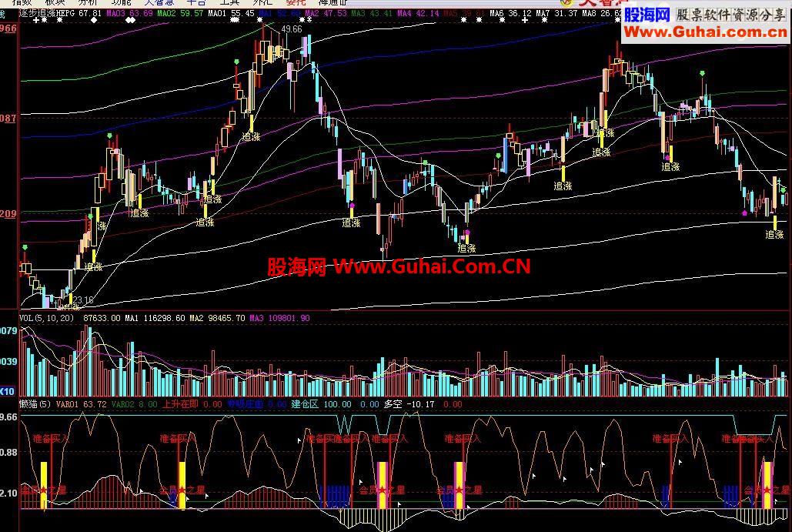
Task: Select the MA7 31.37 indicator value
Action: click(x=556, y=13)
